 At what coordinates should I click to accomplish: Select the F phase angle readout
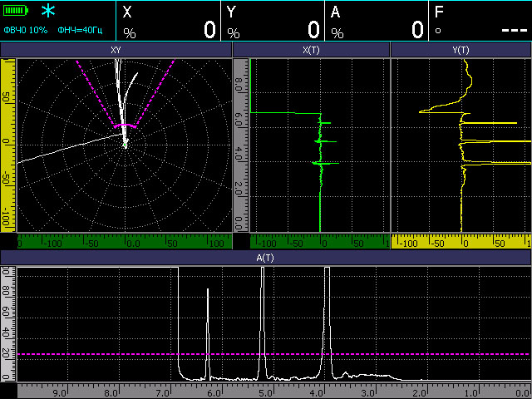point(480,22)
